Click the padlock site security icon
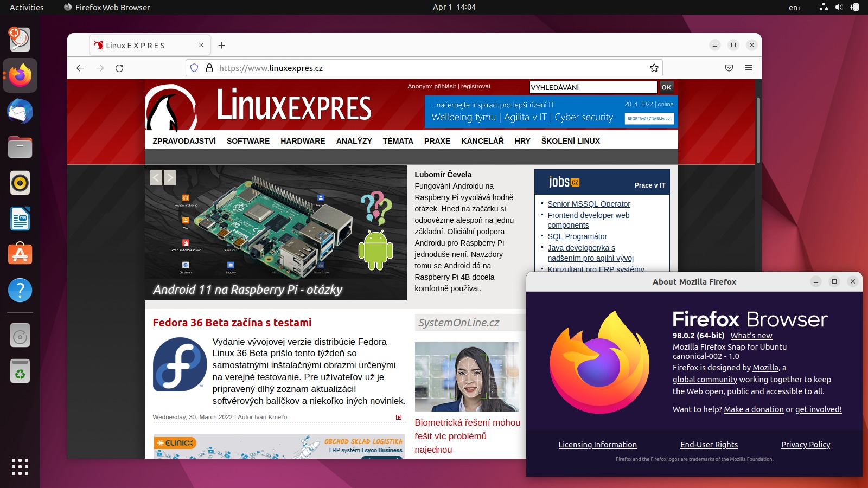This screenshot has height=488, width=868. [x=209, y=68]
